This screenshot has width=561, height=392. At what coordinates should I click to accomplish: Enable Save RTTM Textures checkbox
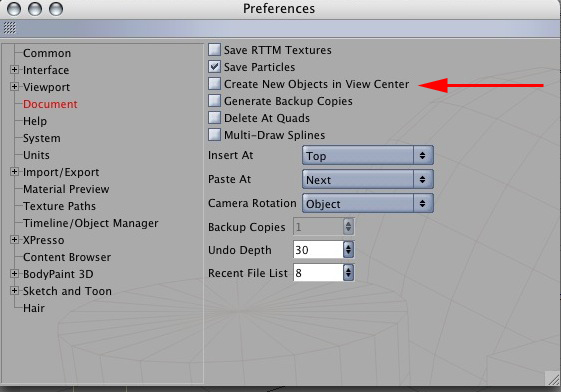pos(214,50)
